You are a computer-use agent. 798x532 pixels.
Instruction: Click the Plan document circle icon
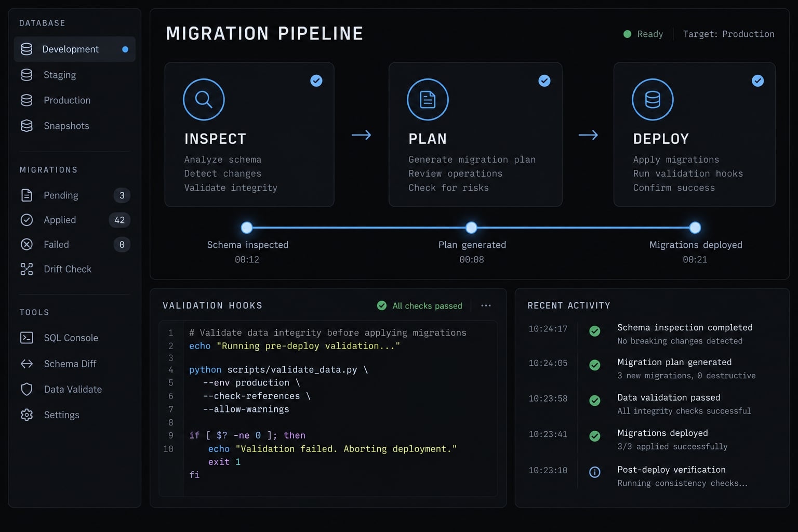(428, 99)
